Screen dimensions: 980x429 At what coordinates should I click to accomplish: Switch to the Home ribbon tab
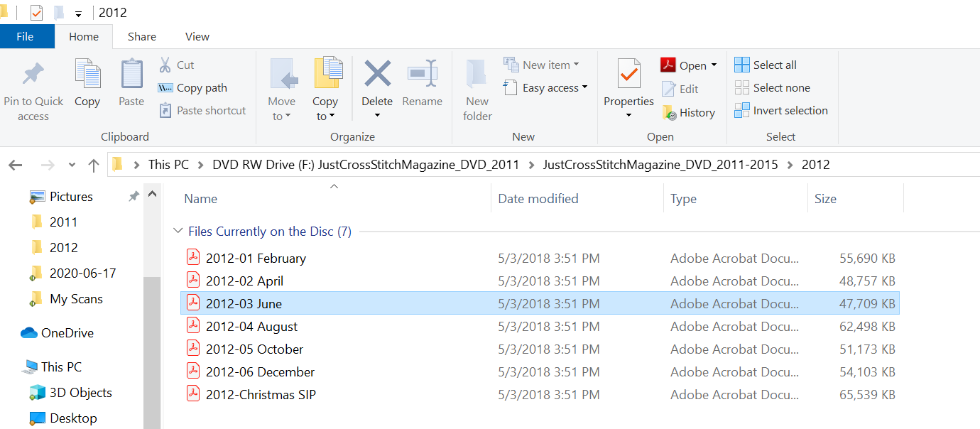[84, 37]
